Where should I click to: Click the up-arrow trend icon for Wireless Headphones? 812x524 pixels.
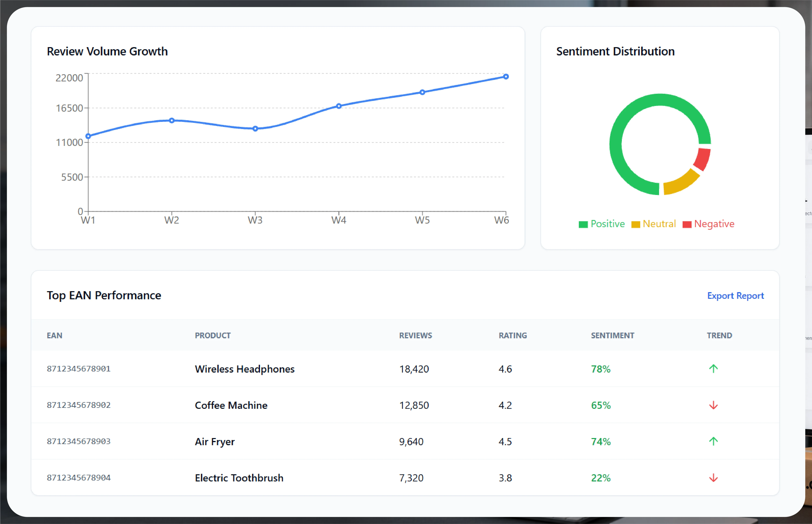713,369
